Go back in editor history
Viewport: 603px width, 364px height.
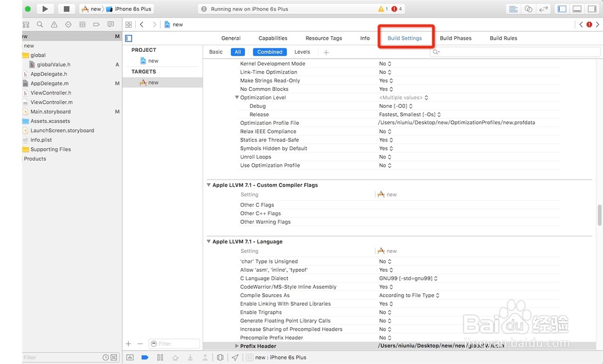(x=142, y=24)
